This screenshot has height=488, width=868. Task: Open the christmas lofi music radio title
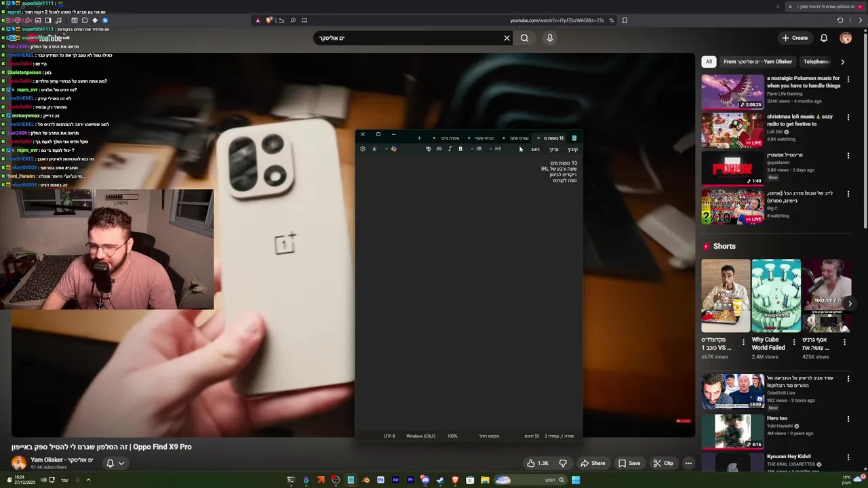(x=800, y=120)
